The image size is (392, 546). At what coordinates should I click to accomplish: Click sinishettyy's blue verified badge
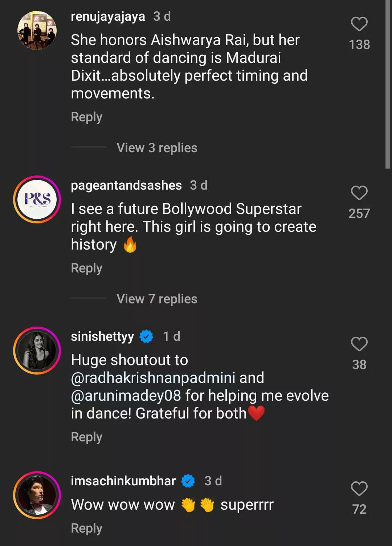[x=146, y=336]
